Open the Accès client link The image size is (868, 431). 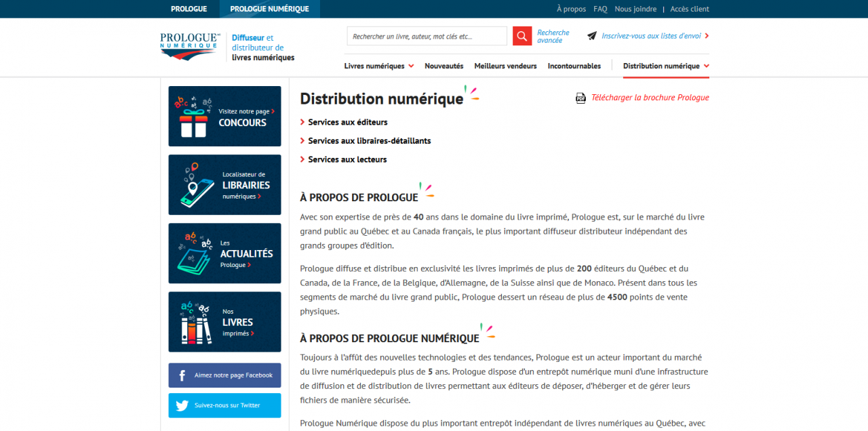tap(690, 9)
